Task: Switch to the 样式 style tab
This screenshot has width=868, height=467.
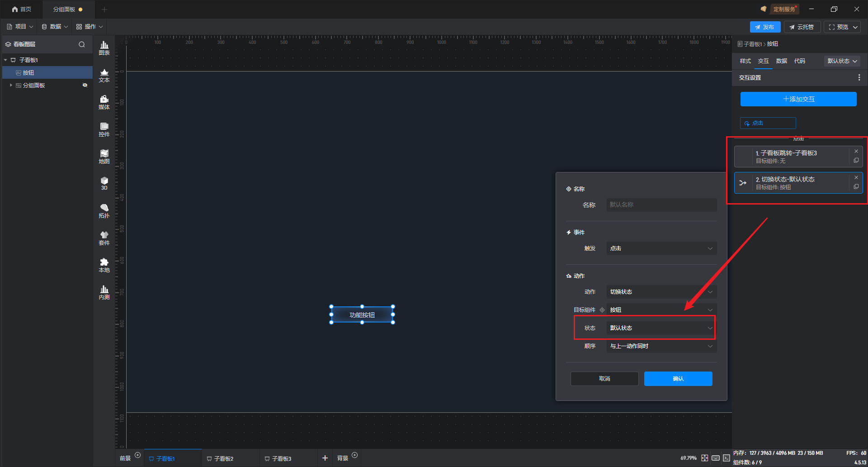Action: [x=745, y=61]
